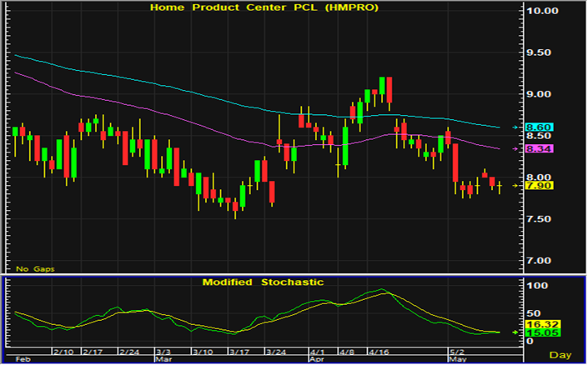Click the magenta arrow marker beside 8.34

[x=515, y=149]
